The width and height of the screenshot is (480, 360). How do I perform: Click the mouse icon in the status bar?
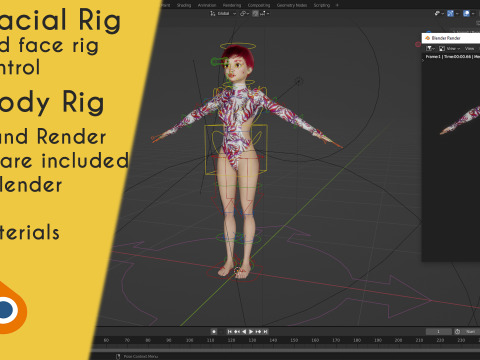(118, 357)
